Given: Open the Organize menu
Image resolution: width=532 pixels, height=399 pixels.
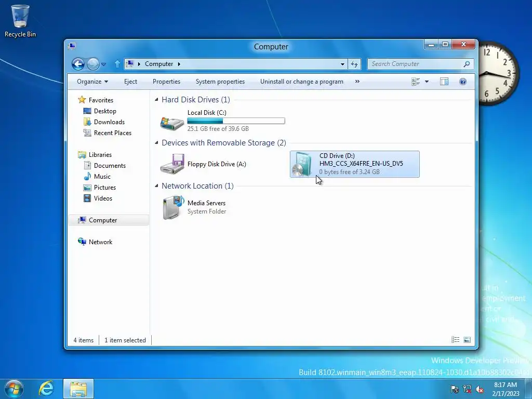Looking at the screenshot, I should (92, 82).
